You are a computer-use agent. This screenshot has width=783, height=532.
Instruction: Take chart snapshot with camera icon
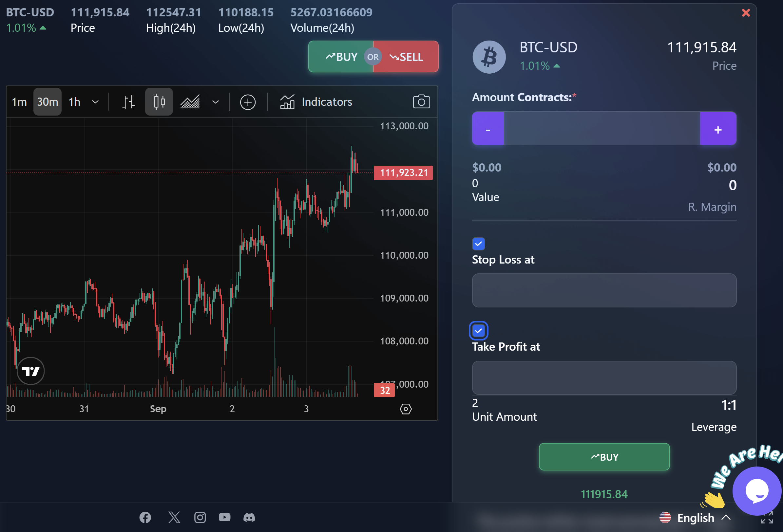coord(421,102)
